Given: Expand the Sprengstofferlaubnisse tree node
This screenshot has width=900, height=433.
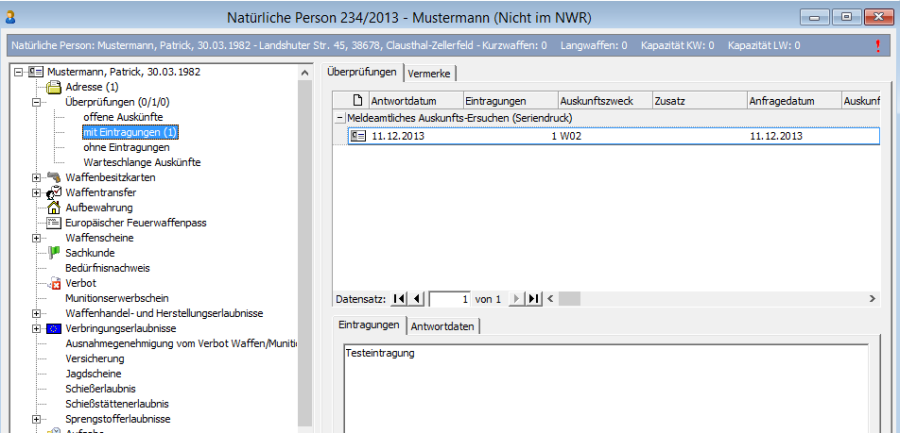Looking at the screenshot, I should click(x=37, y=418).
